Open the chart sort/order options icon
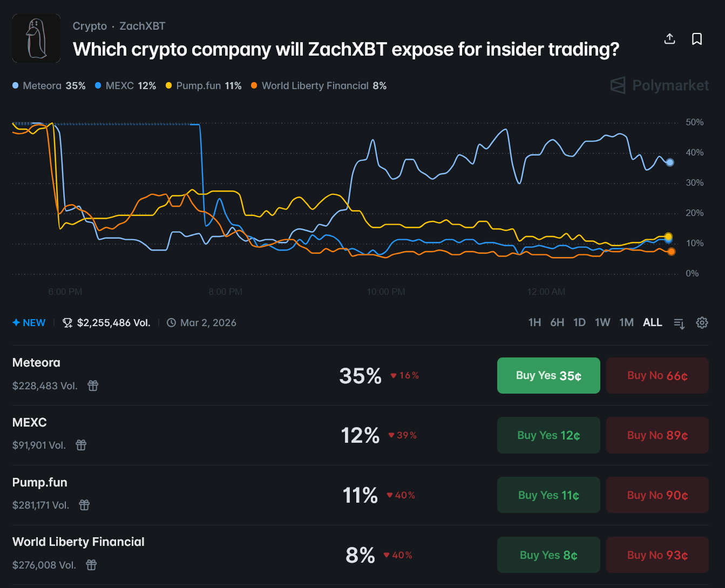The image size is (725, 588). coord(679,322)
